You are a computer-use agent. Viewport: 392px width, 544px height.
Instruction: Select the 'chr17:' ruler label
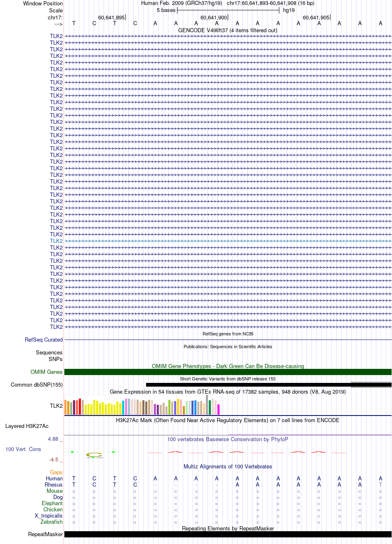pyautogui.click(x=55, y=17)
